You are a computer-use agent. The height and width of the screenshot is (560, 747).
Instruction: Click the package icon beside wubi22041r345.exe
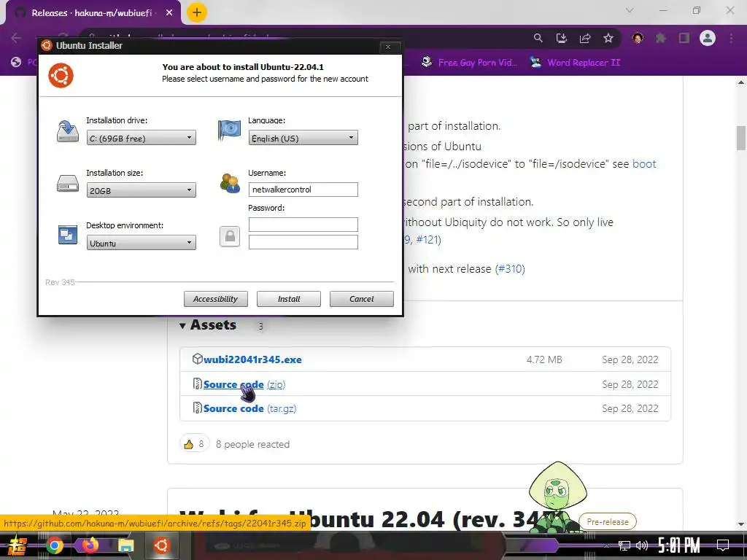197,359
